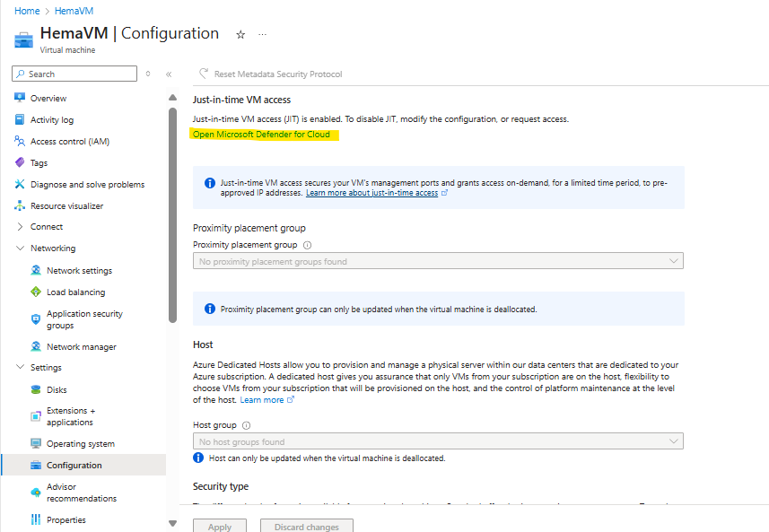Click the Tags icon
This screenshot has height=532, width=769.
click(20, 162)
